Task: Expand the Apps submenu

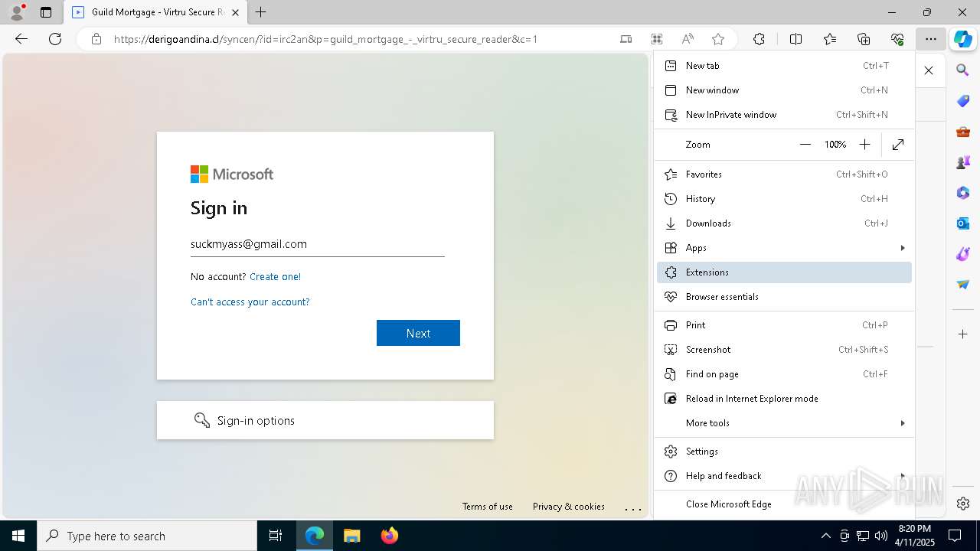Action: tap(784, 248)
